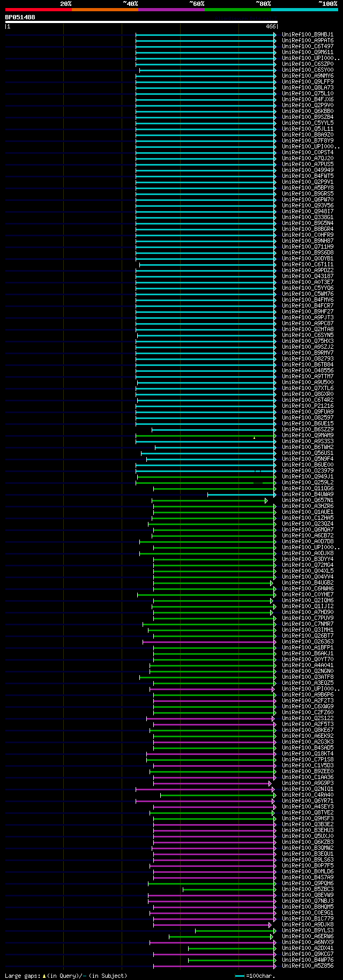
Task: Click the cyan ~100% identity legend segment
Action: 304,10
